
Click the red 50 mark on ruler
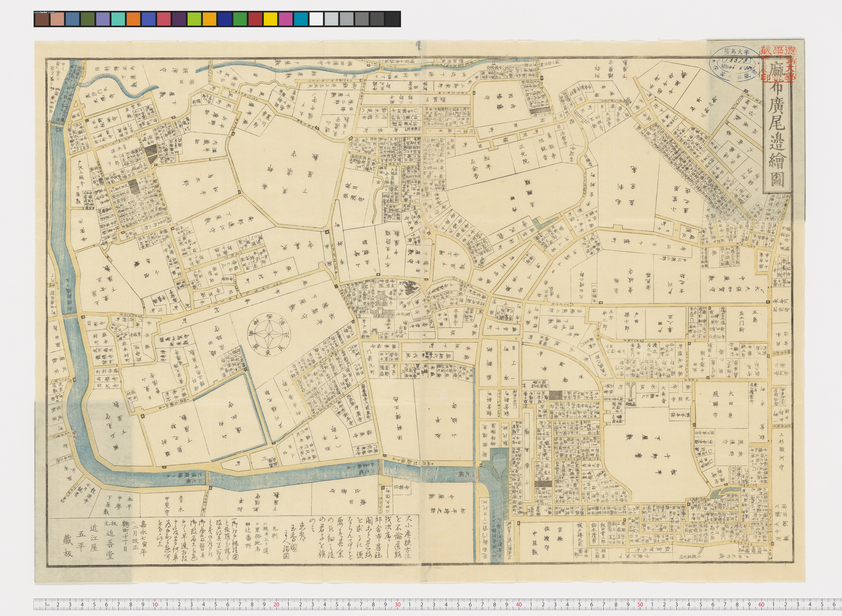pyautogui.click(x=640, y=605)
